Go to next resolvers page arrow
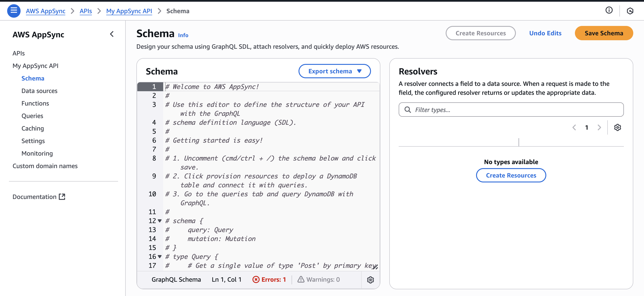Screen dimensions: 644x296 click(x=599, y=127)
